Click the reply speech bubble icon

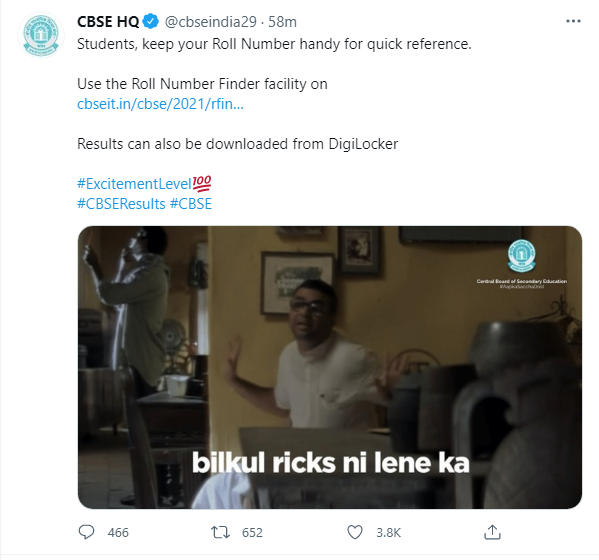click(x=86, y=532)
